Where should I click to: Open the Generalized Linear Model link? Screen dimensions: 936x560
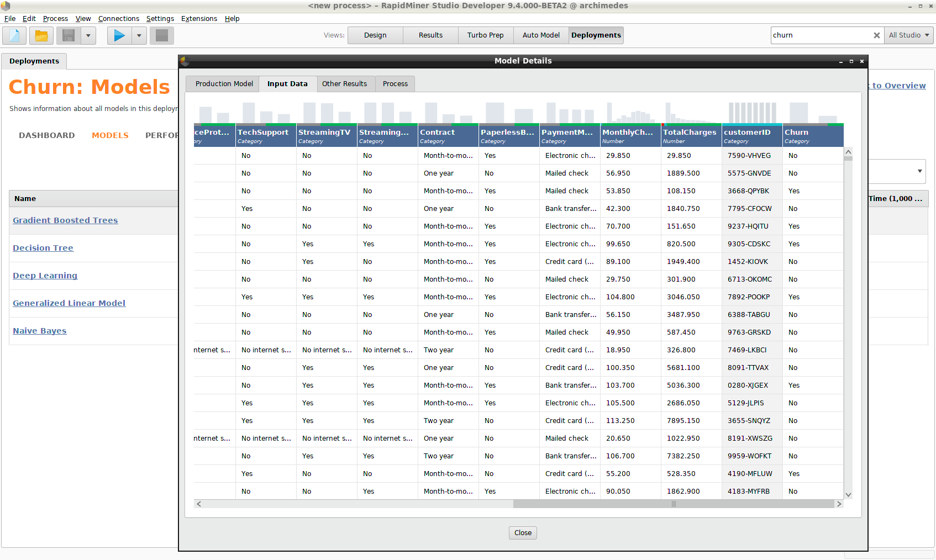pos(69,303)
